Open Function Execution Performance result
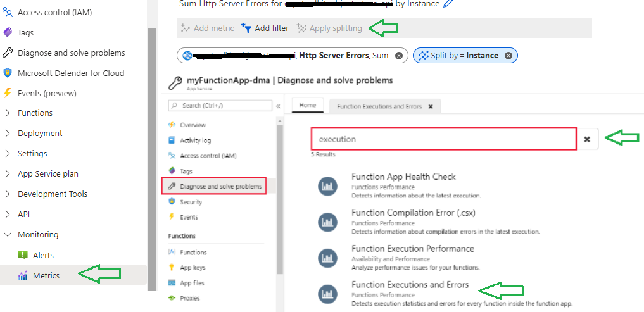644x312 pixels. pyautogui.click(x=413, y=249)
